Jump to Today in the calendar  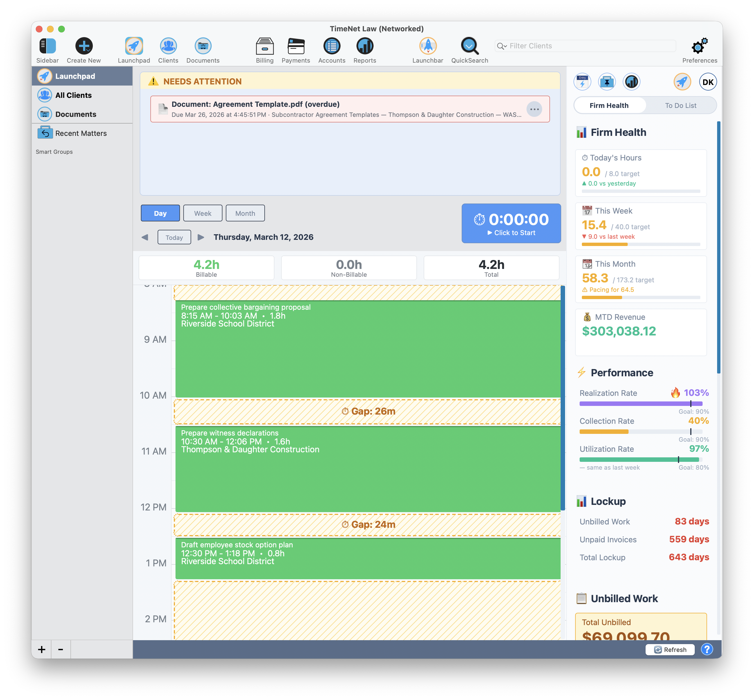(x=174, y=237)
